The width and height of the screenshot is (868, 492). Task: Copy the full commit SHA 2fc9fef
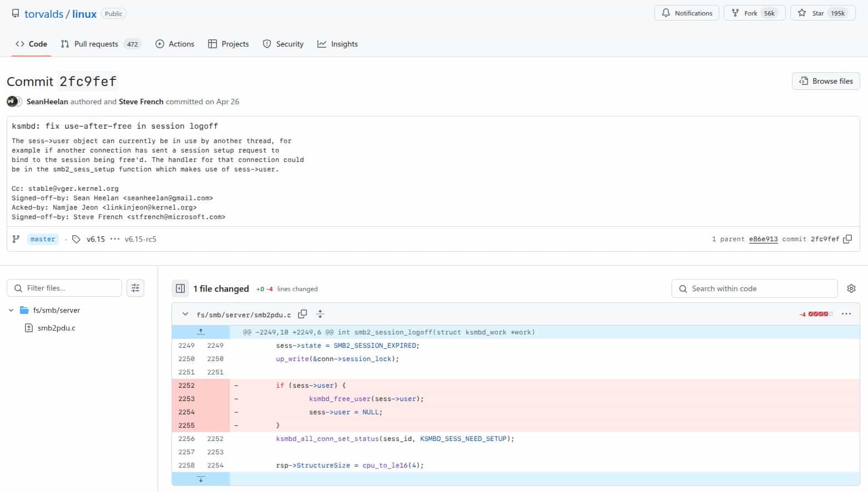click(x=847, y=239)
